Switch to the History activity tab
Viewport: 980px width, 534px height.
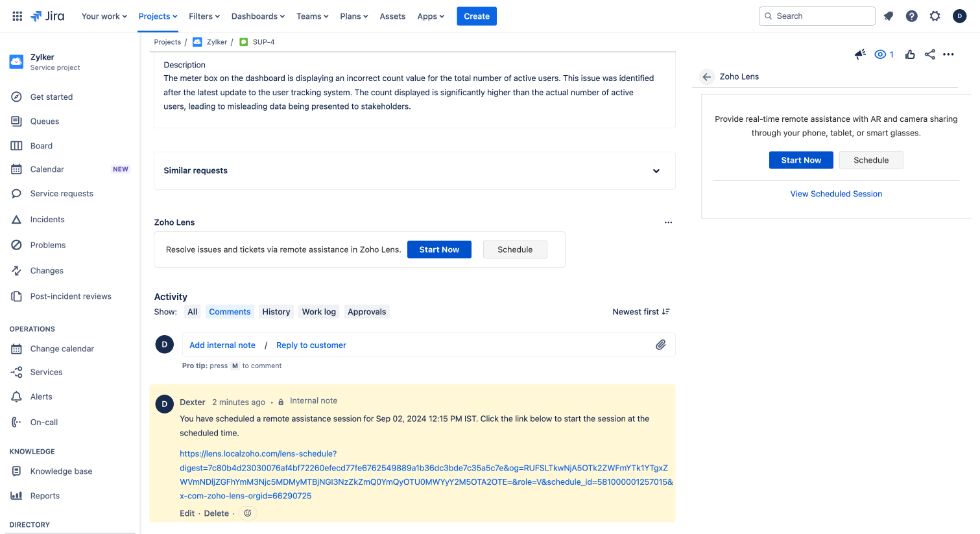click(276, 312)
